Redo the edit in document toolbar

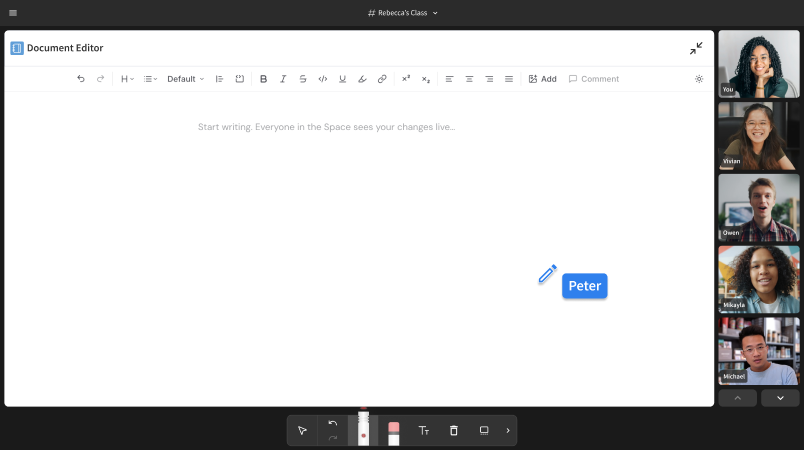(100, 79)
